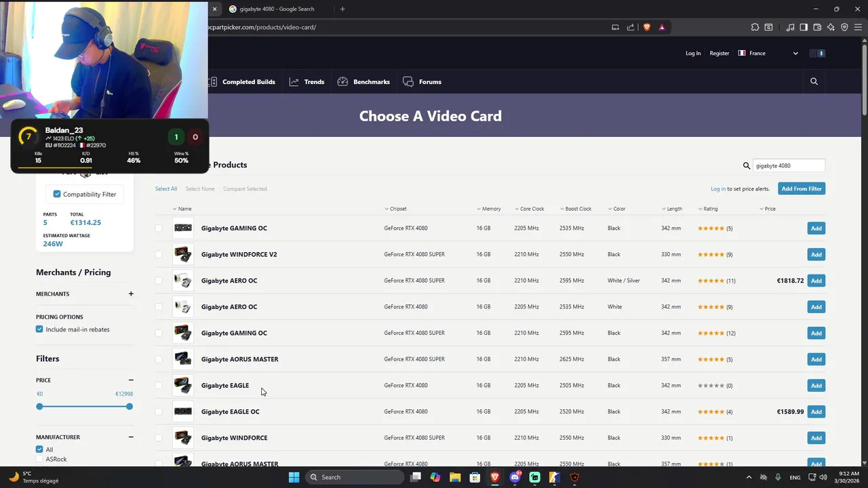The height and width of the screenshot is (488, 868).
Task: Sort by Rating column
Action: (x=707, y=209)
